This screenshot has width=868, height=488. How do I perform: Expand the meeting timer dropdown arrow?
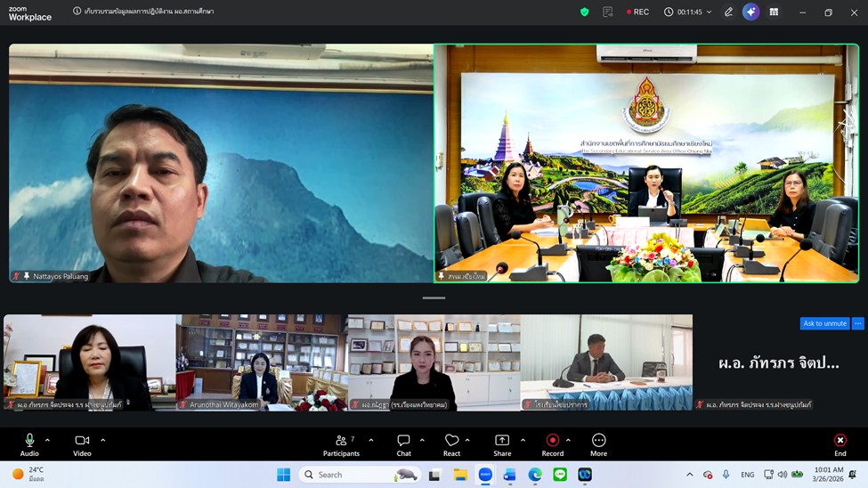(x=710, y=12)
